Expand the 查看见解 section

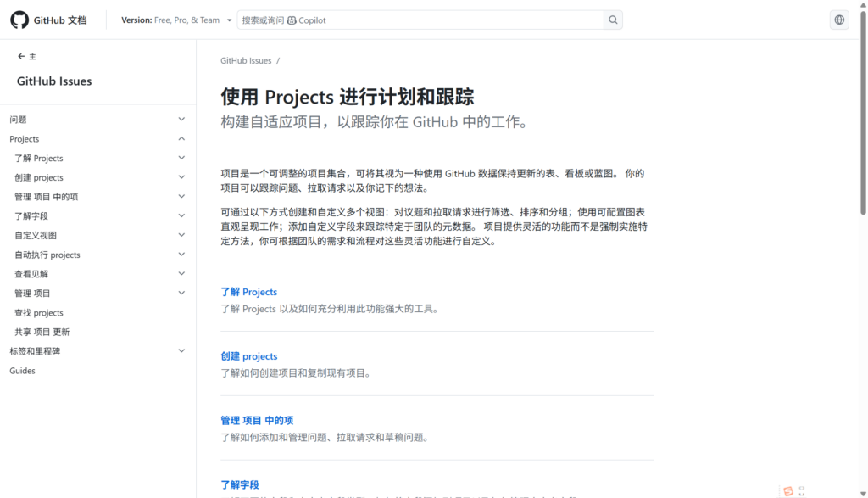point(181,273)
